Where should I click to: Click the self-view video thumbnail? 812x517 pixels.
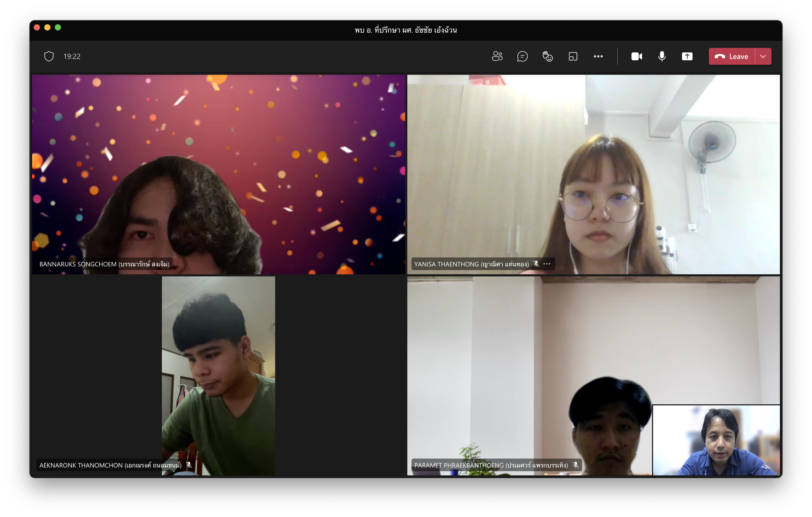716,440
